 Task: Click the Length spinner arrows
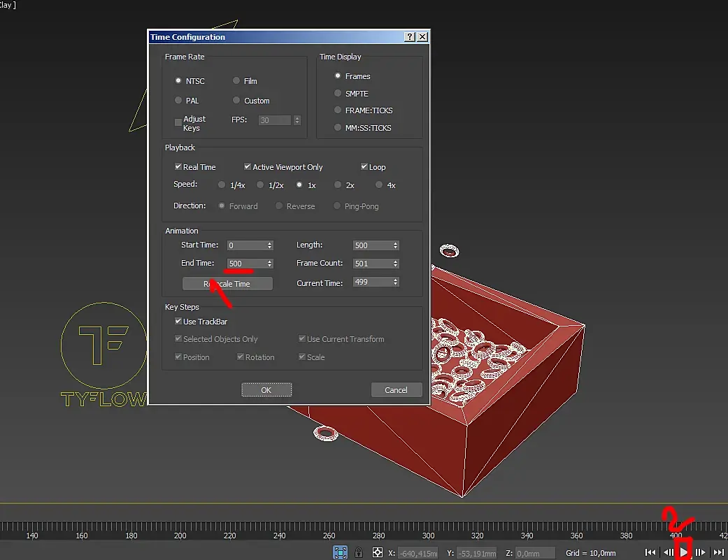(396, 245)
